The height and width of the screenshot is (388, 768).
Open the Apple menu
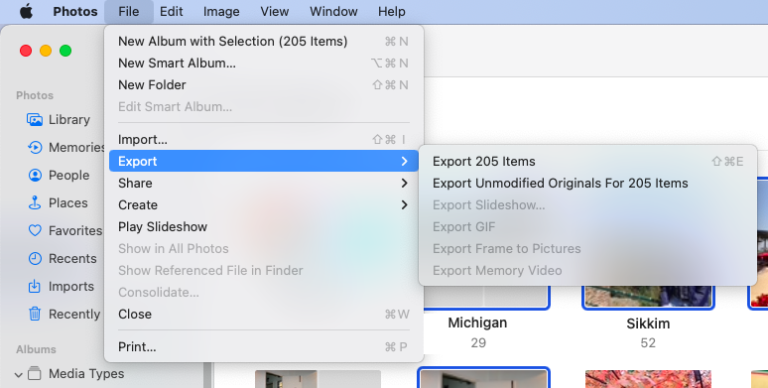tap(26, 11)
